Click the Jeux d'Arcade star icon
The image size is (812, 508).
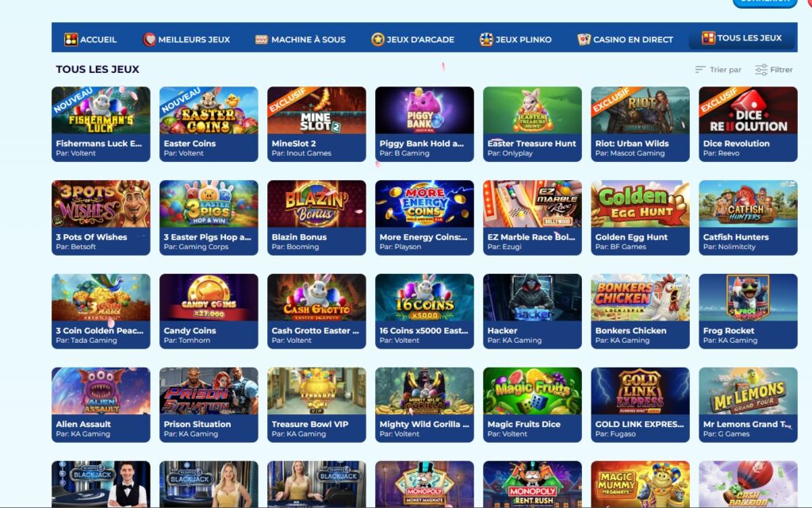(x=378, y=40)
